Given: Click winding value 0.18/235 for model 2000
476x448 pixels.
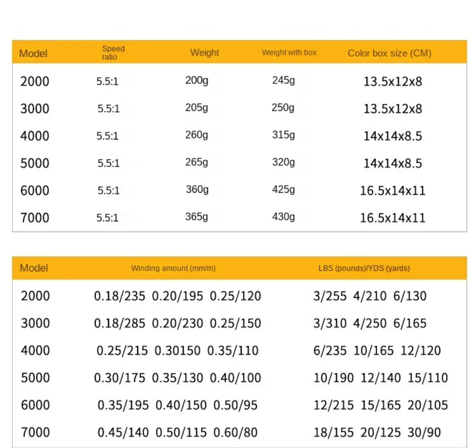Looking at the screenshot, I should [119, 296].
